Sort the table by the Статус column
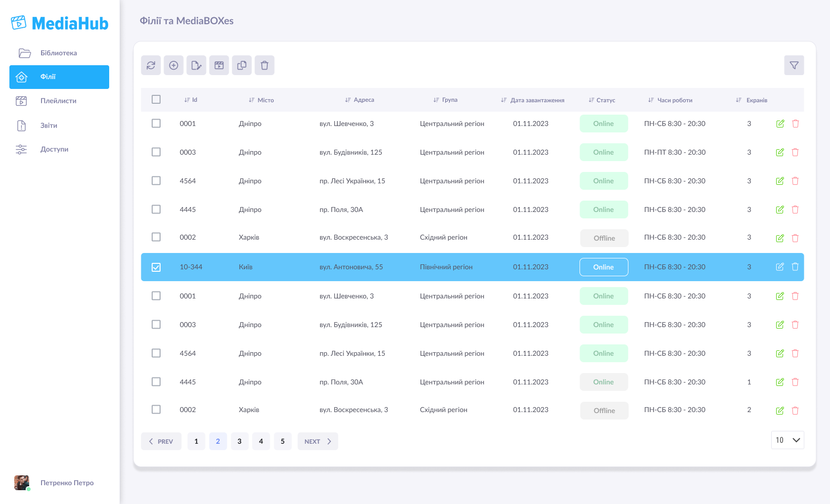 [x=602, y=100]
